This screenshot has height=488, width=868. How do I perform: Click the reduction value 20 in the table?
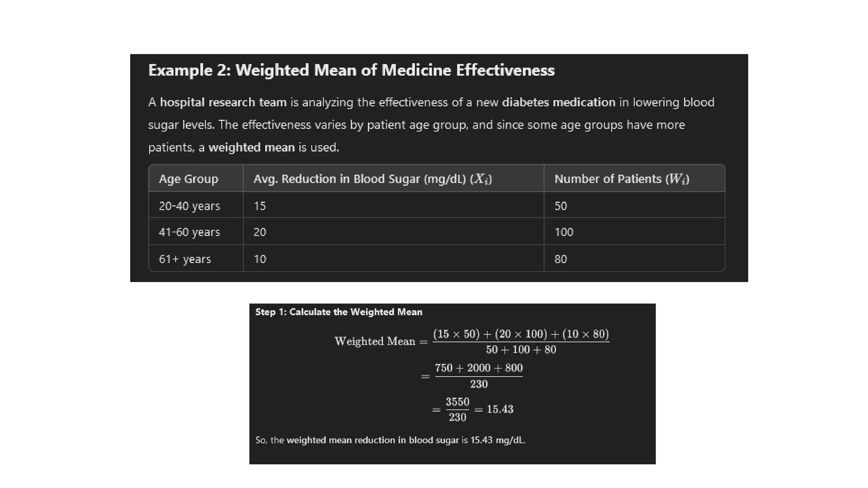click(x=259, y=232)
